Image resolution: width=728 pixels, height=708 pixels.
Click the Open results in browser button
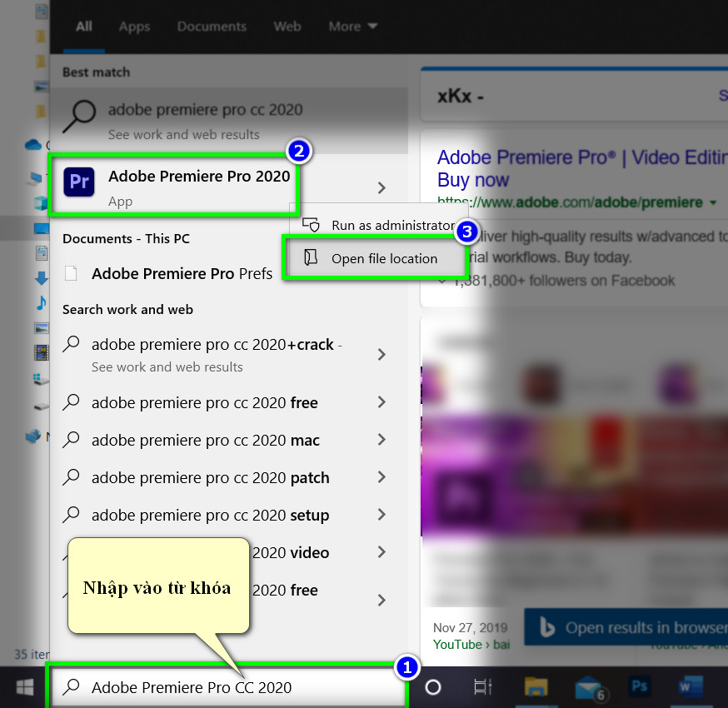(626, 627)
